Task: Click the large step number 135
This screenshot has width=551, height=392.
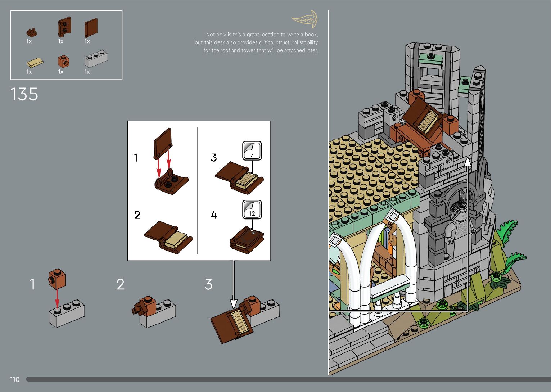Action: (x=24, y=94)
